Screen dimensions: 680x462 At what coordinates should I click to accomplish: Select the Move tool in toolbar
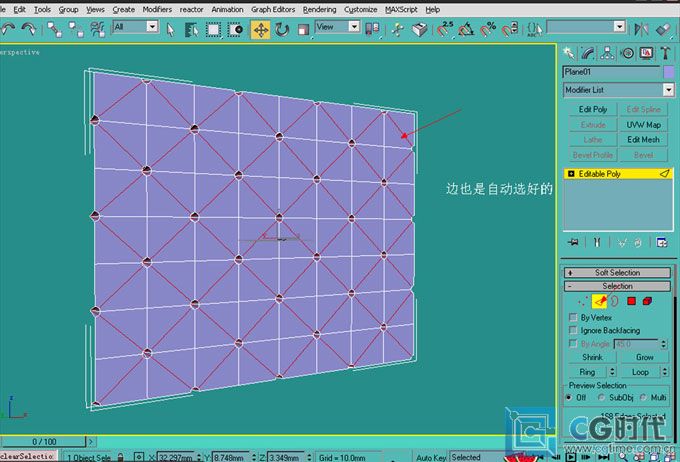[x=260, y=28]
